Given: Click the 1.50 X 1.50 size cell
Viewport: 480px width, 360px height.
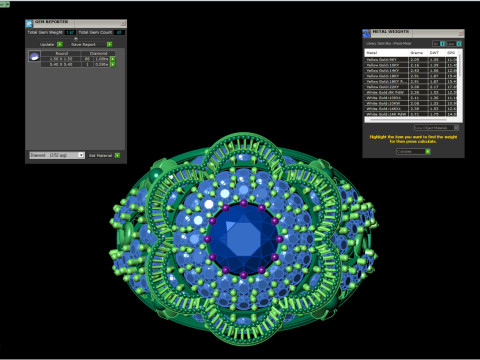Looking at the screenshot, I should pyautogui.click(x=61, y=59).
